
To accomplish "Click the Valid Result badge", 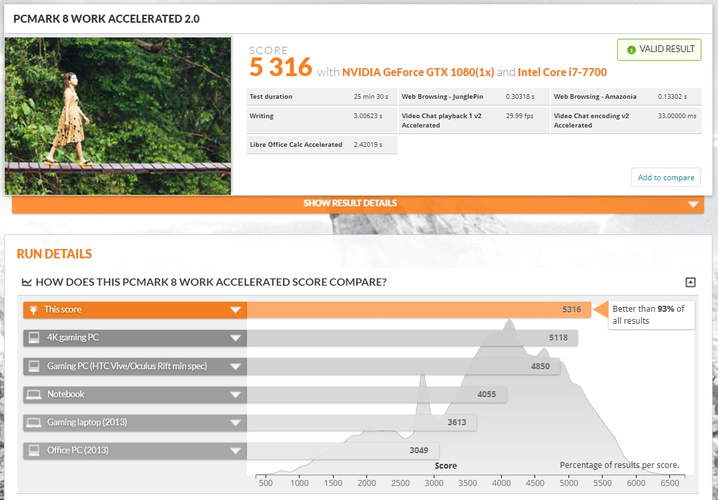I will tap(659, 49).
